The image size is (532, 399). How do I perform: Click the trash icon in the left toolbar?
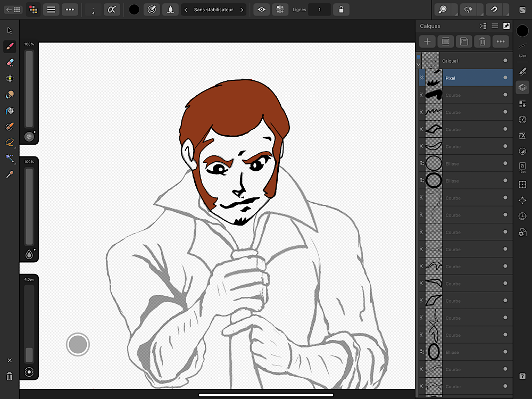click(x=10, y=376)
